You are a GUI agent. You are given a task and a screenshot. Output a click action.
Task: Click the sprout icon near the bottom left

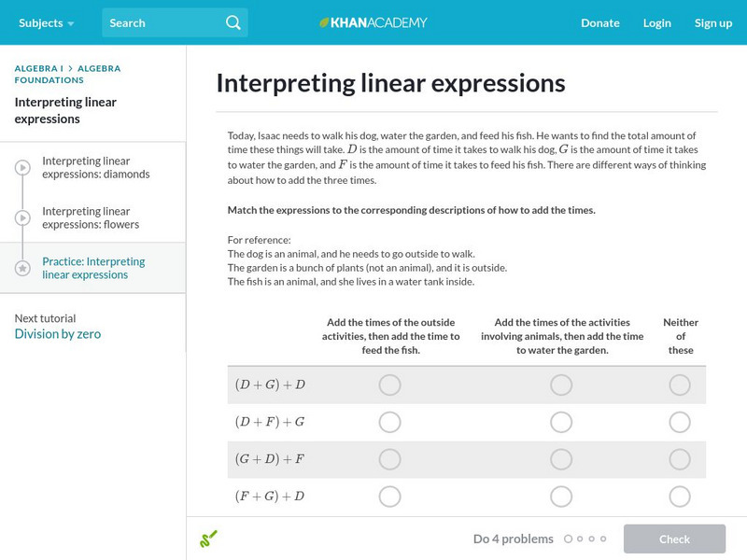pyautogui.click(x=210, y=539)
